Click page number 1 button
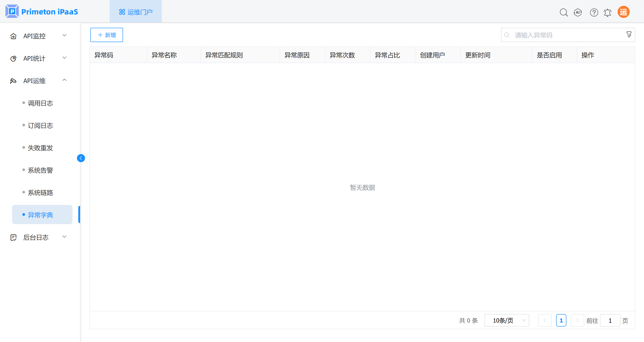Screen dimensions: 644x342 [x=561, y=320]
